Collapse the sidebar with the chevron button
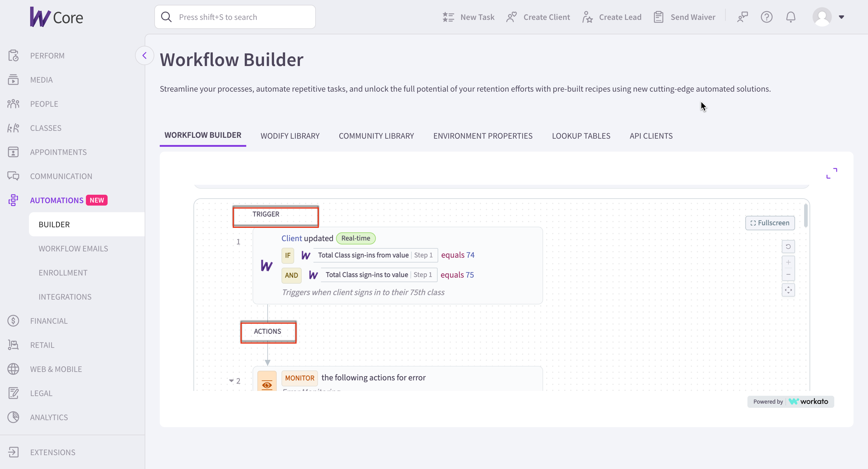868x469 pixels. coord(145,55)
